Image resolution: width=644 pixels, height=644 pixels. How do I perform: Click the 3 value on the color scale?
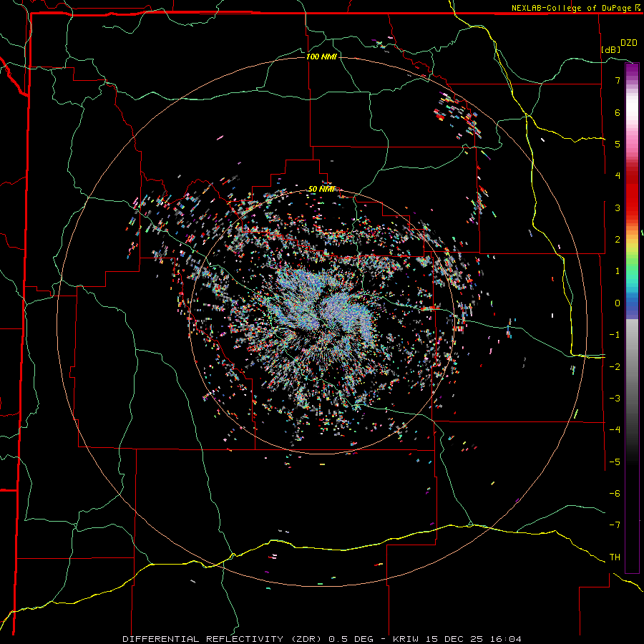click(618, 208)
